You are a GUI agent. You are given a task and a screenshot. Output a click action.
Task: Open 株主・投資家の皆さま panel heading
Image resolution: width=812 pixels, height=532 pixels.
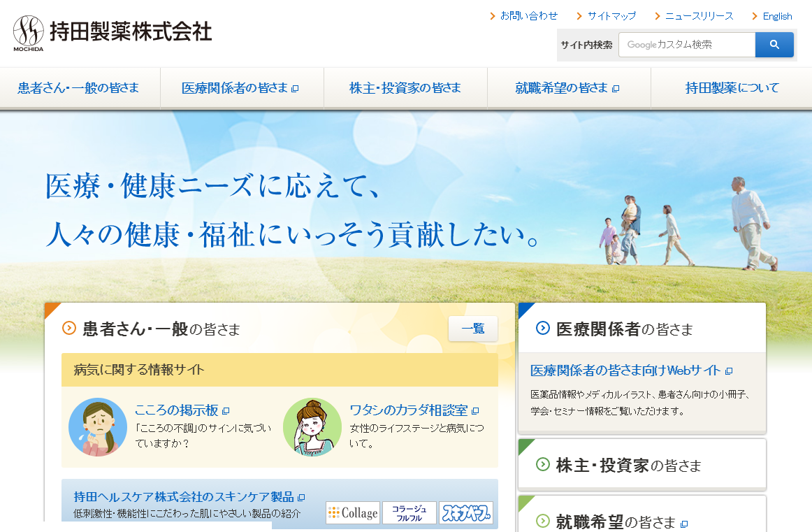[629, 465]
